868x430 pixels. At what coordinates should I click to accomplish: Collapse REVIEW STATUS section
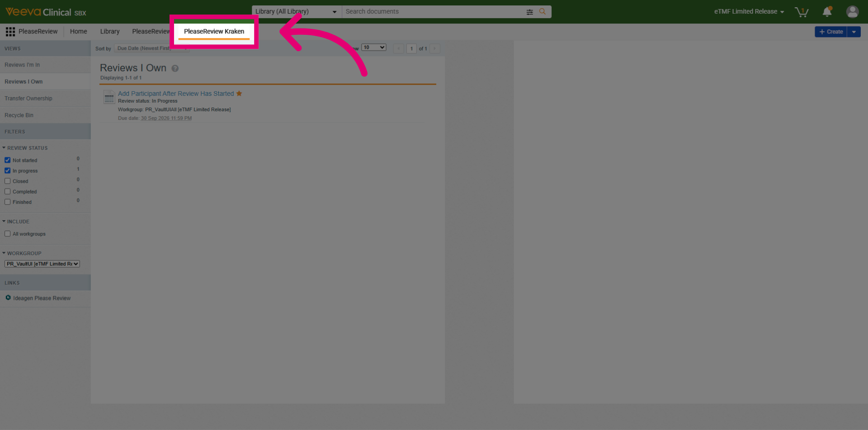point(25,148)
